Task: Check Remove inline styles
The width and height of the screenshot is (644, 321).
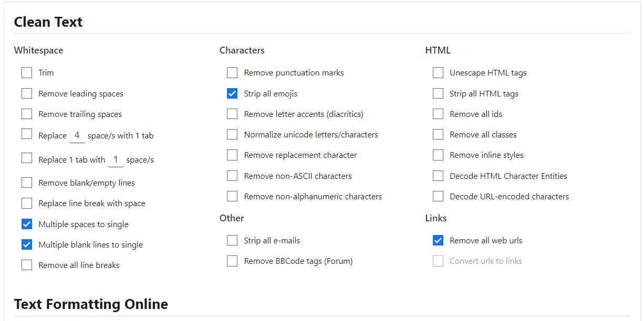Action: (x=438, y=155)
